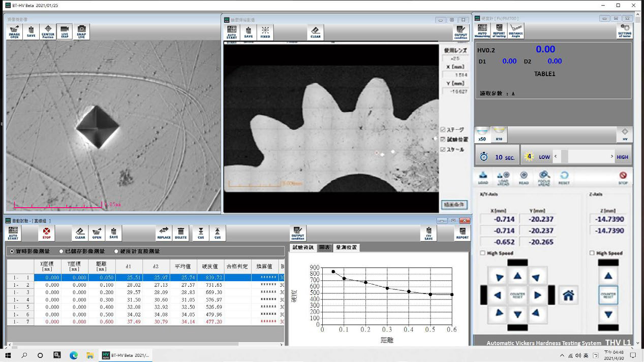Screen dimensions: 644x362
Task: Click the x10 objective lens button
Action: 499,135
